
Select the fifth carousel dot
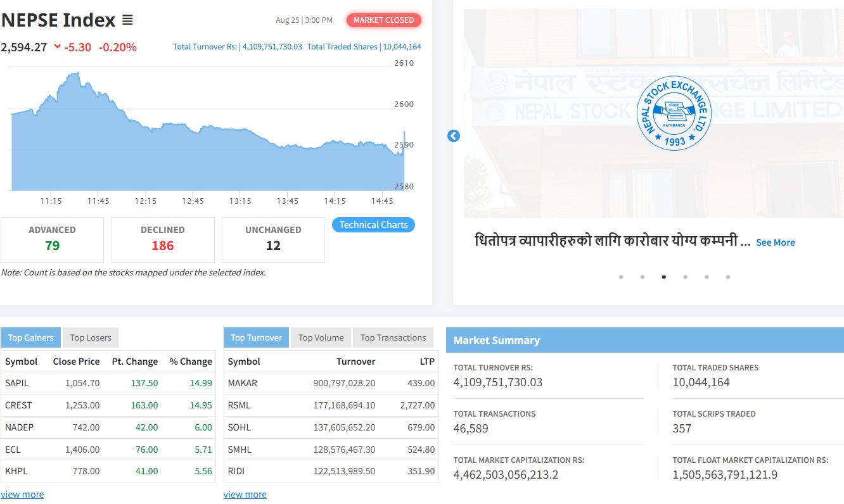click(707, 277)
